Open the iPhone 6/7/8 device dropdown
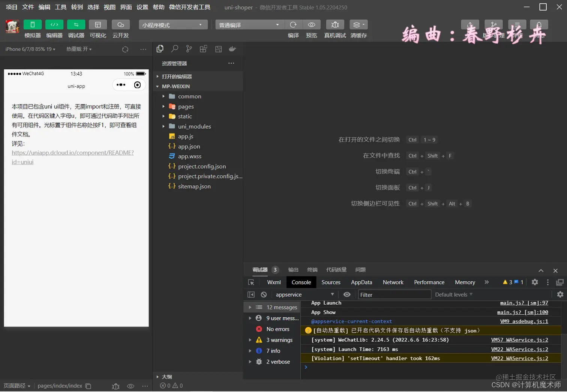567x392 pixels. (x=30, y=49)
